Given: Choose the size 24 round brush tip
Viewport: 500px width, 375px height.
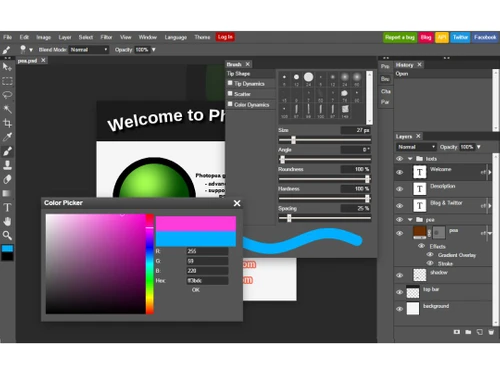Looking at the screenshot, I should 308,77.
